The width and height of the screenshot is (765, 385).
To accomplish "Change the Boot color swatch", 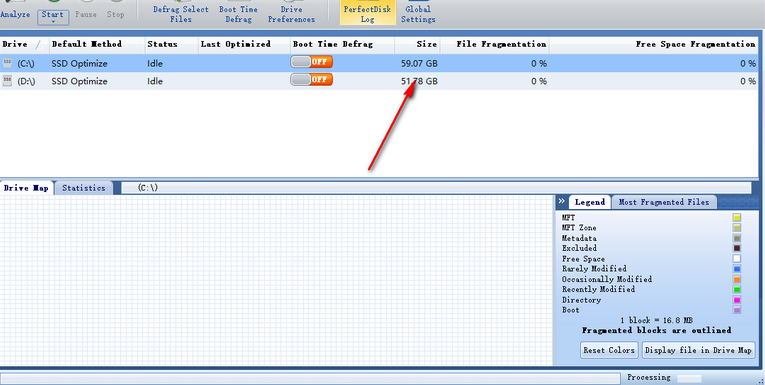I will 737,310.
